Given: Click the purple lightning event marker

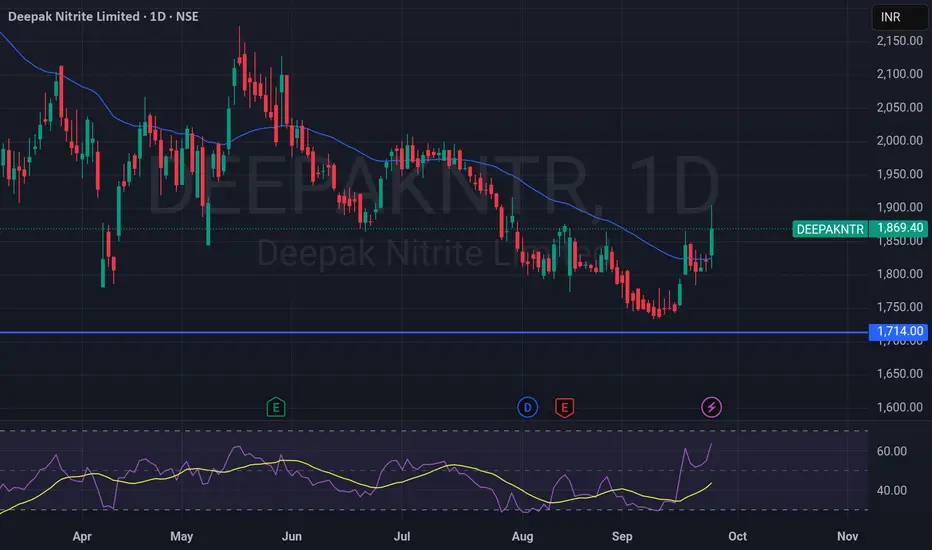Looking at the screenshot, I should click(x=711, y=407).
